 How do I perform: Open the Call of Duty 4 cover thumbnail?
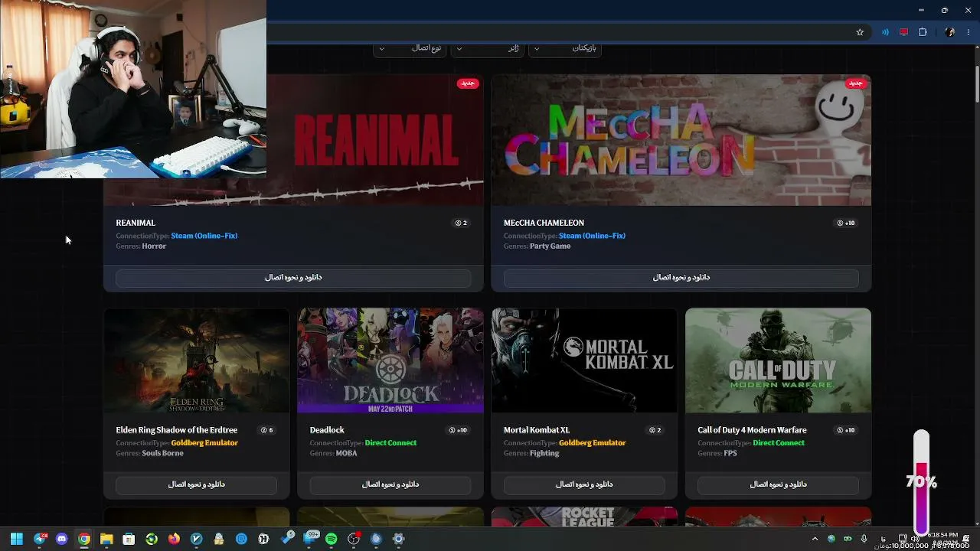tap(779, 360)
